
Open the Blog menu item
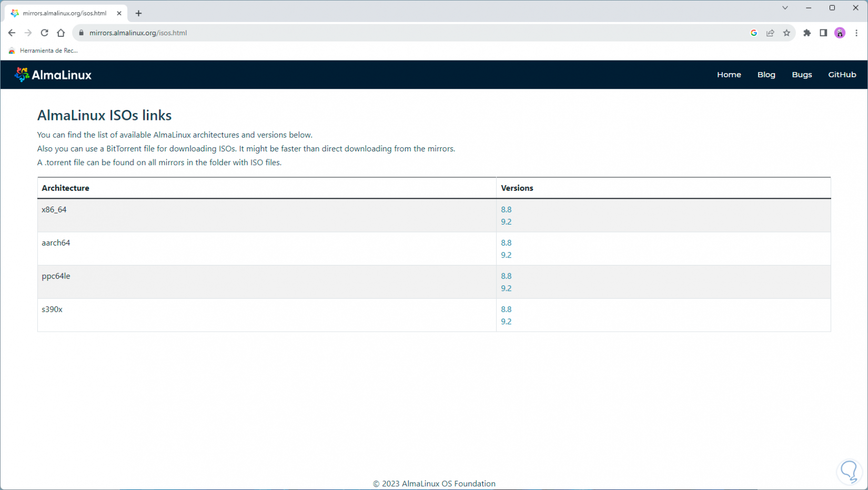766,75
